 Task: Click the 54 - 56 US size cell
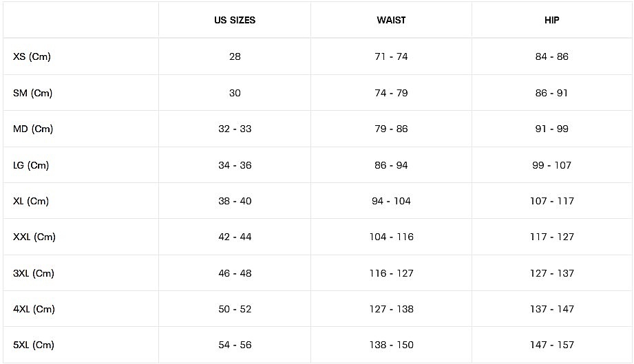[x=235, y=345]
